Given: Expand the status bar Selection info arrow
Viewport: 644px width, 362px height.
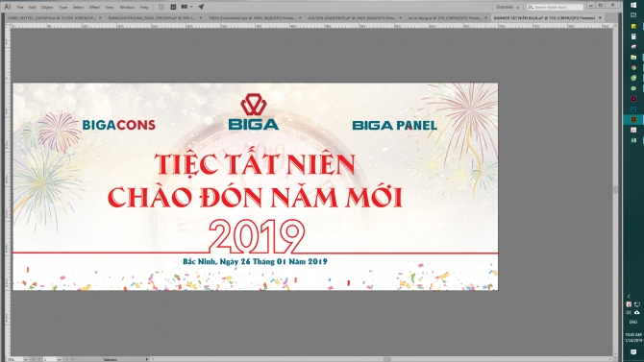Looking at the screenshot, I should [x=147, y=359].
